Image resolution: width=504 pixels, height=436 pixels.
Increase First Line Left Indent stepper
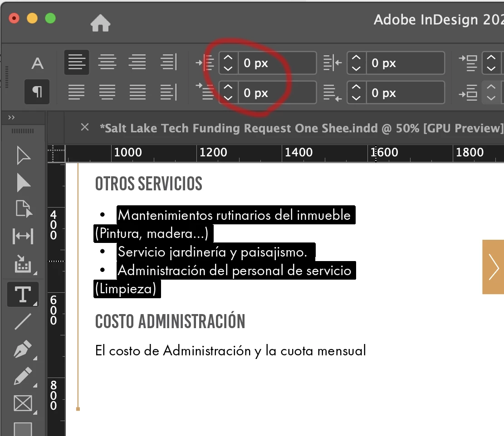(x=228, y=87)
